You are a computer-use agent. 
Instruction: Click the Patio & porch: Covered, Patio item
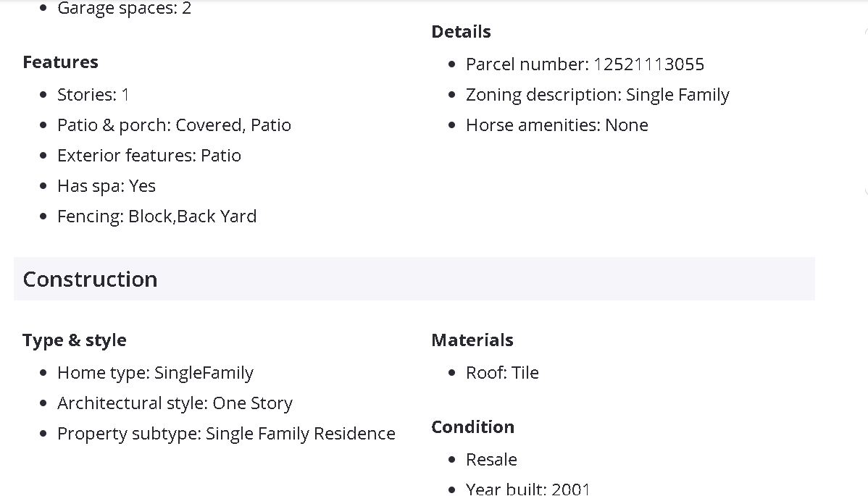coord(174,125)
